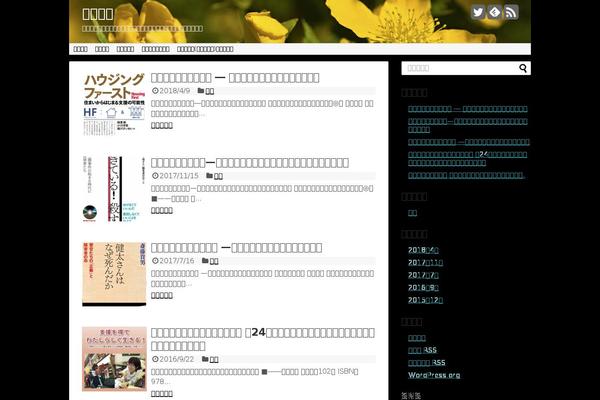This screenshot has height=400, width=600.
Task: Open the title of the 2017/7/16 post
Action: pos(236,248)
